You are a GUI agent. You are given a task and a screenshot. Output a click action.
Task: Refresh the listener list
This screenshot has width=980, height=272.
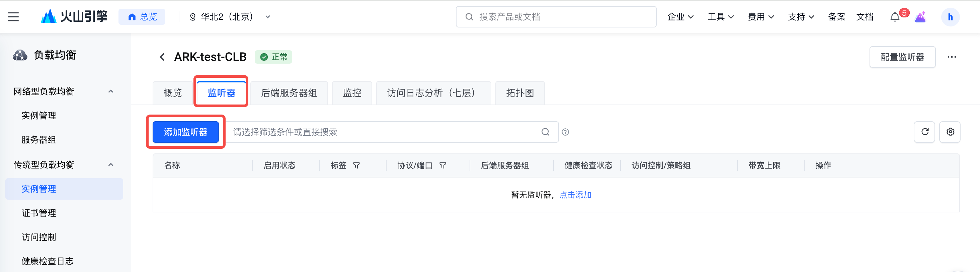pos(924,132)
